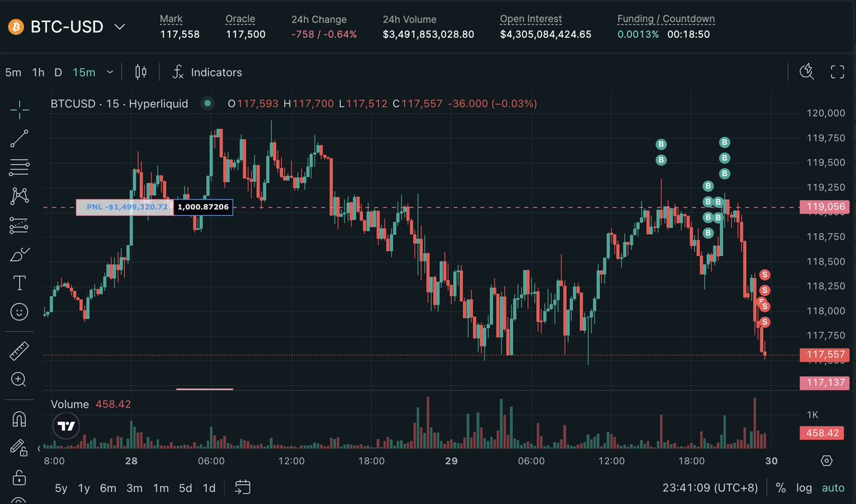
Task: Select the text annotation tool
Action: pyautogui.click(x=19, y=282)
